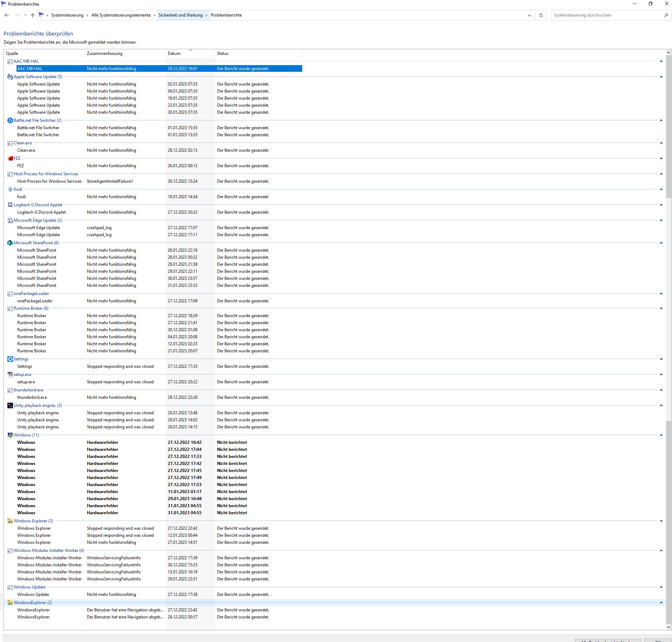Click the FEZ group header icon
This screenshot has width=672, height=642.
point(10,158)
